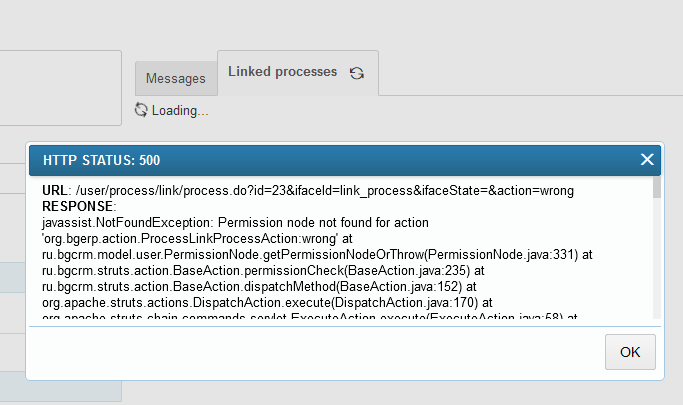The image size is (683, 405).
Task: Click the bold RESPONSE label
Action: click(x=79, y=205)
